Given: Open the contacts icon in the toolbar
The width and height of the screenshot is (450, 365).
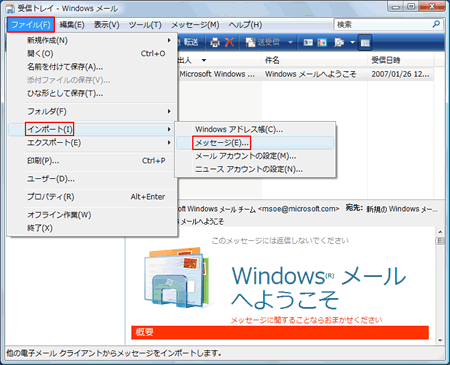Looking at the screenshot, I should tap(308, 42).
